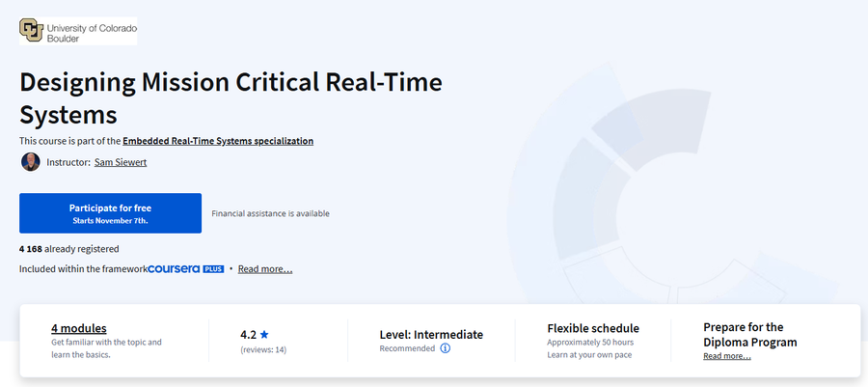Open the Read more link beside Coursera Plus

click(265, 269)
